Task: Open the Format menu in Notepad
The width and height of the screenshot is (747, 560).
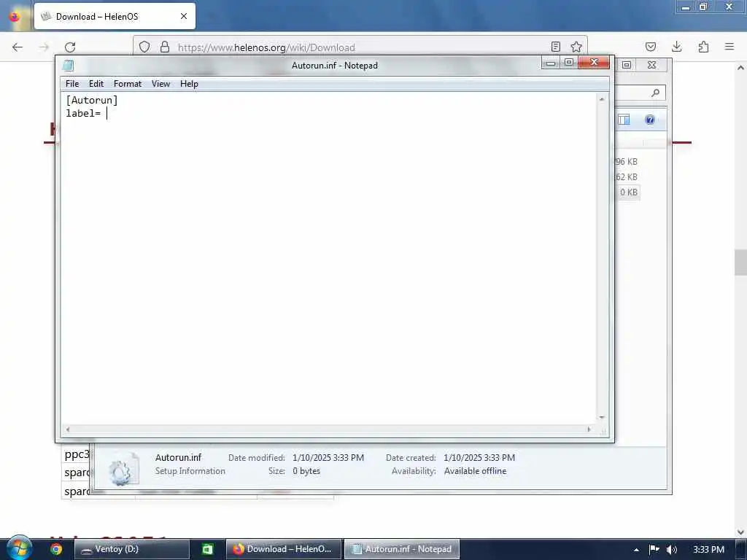Action: [x=127, y=84]
